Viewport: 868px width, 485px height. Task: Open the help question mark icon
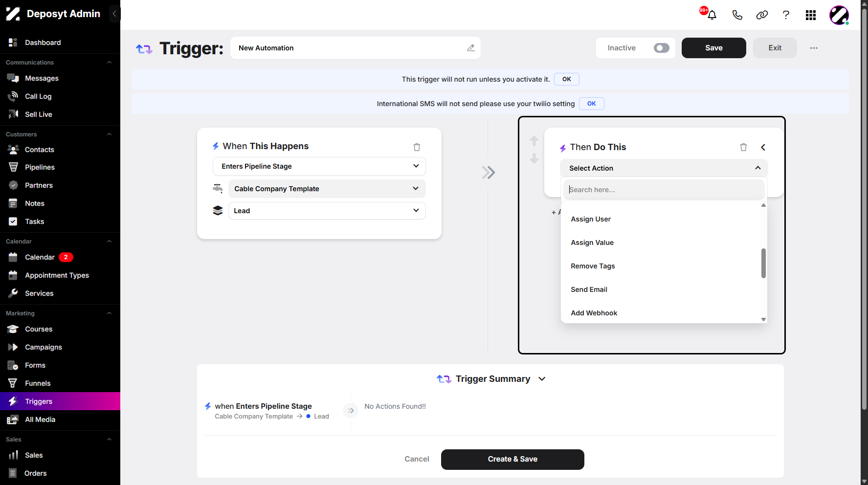(x=786, y=15)
